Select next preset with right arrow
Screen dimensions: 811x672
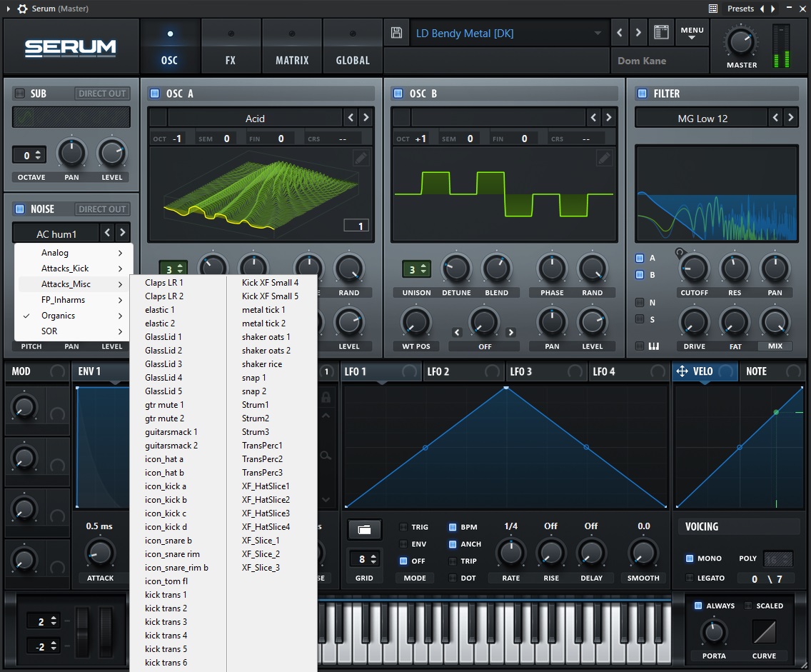[x=638, y=33]
